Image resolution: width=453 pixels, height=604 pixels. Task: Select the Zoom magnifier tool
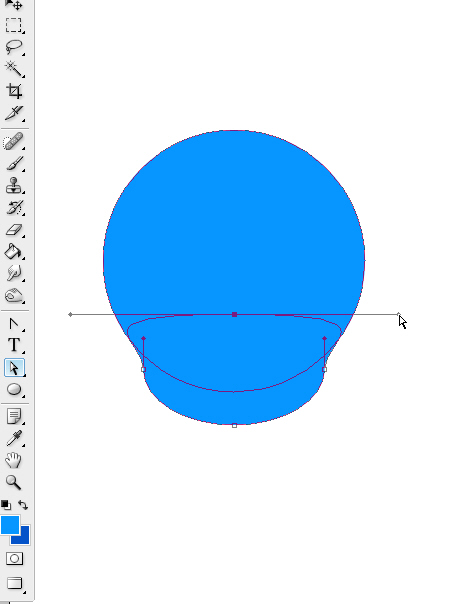[14, 482]
